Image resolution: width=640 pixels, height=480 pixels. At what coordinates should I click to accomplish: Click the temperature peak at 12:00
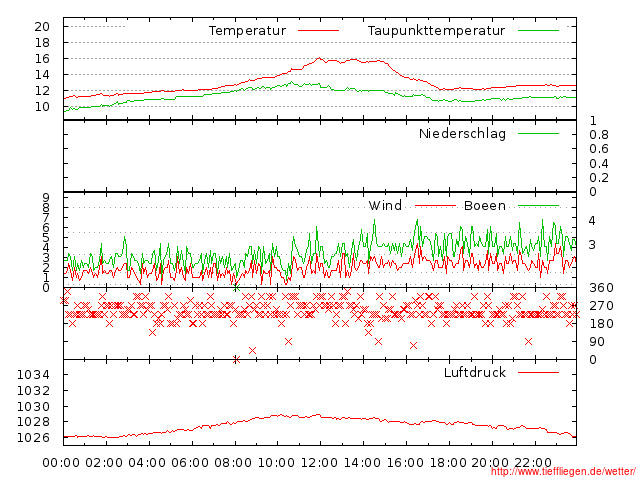click(x=319, y=59)
